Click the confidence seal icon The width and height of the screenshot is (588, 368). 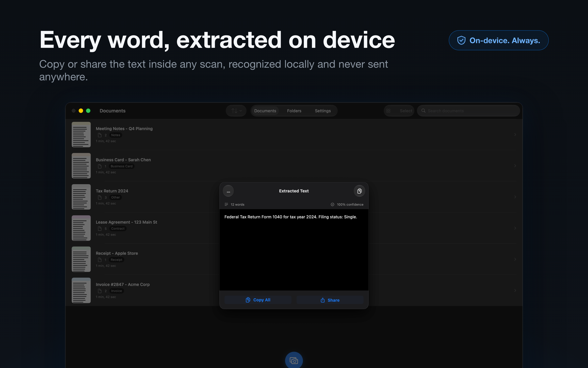[332, 204]
